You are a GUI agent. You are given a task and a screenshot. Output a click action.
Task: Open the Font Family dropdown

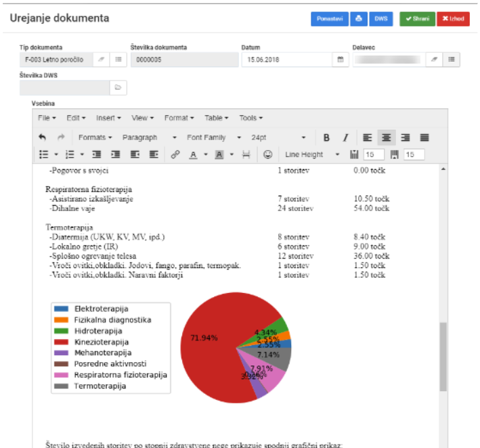click(x=214, y=137)
